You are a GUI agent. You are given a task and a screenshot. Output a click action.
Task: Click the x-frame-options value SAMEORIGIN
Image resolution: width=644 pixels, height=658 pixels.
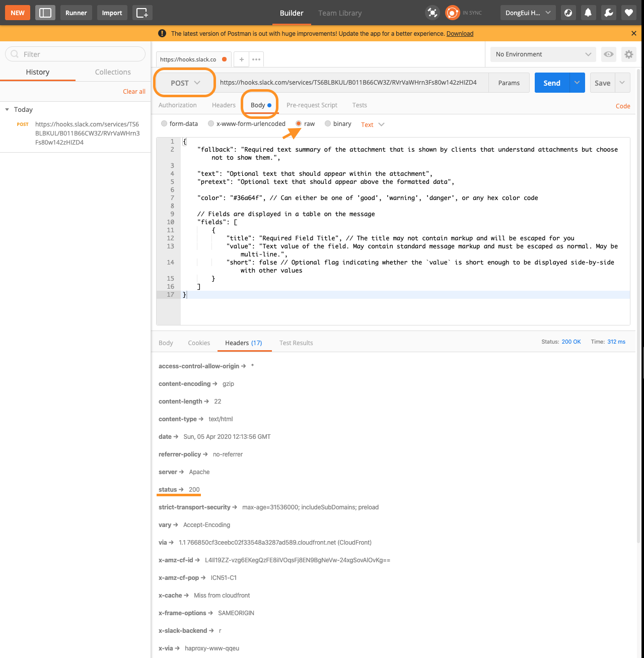click(236, 613)
